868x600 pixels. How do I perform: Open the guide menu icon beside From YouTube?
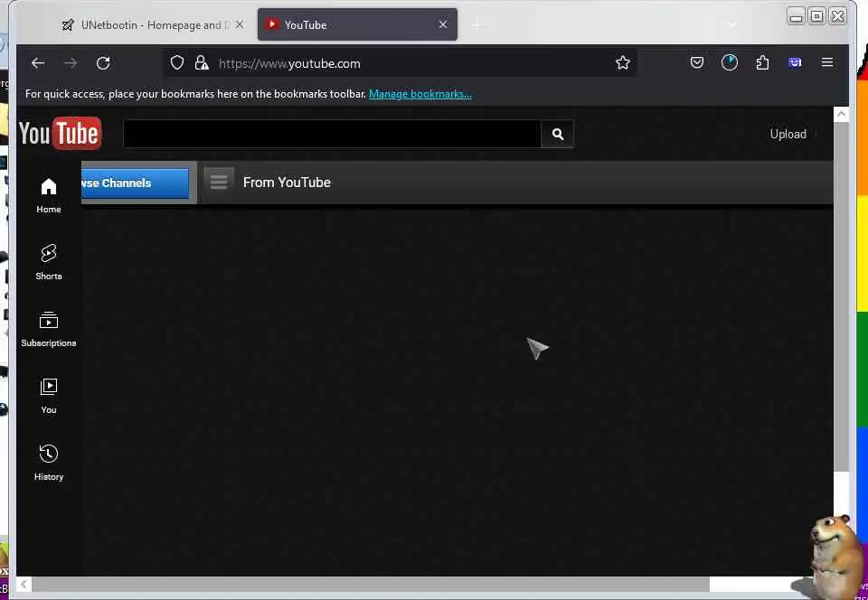pos(219,182)
